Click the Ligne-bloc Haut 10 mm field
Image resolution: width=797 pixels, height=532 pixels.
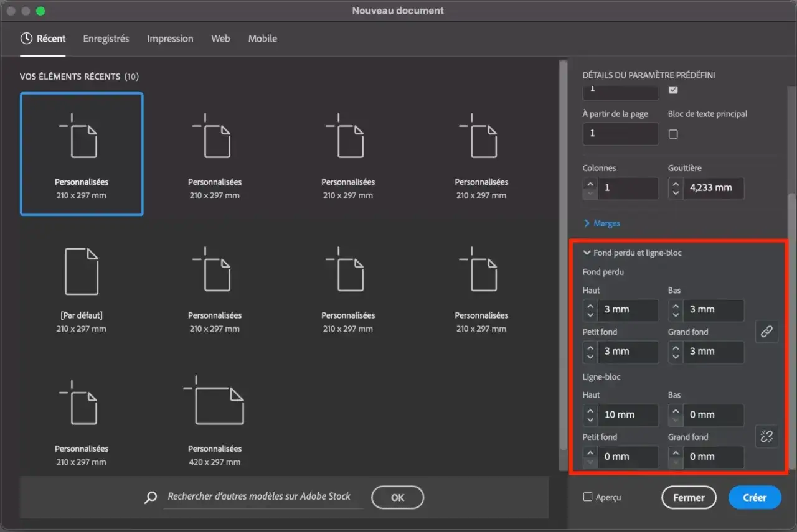628,415
